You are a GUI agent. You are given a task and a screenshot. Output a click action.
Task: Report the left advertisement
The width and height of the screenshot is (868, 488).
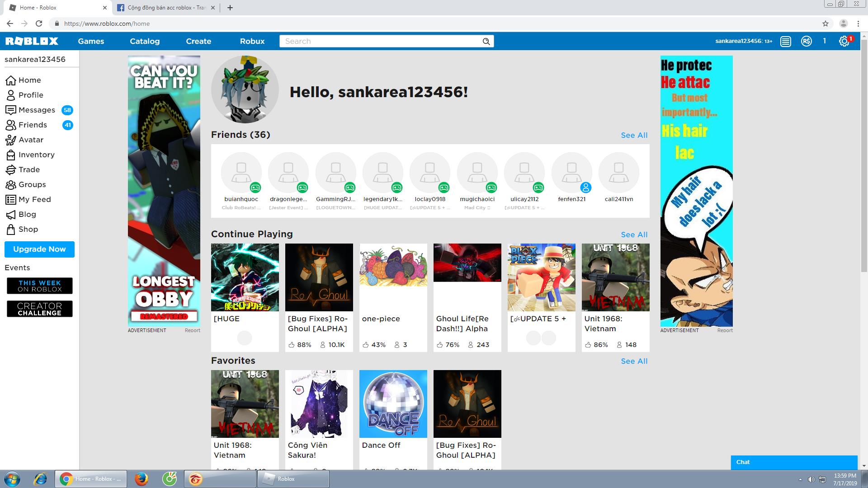click(192, 330)
